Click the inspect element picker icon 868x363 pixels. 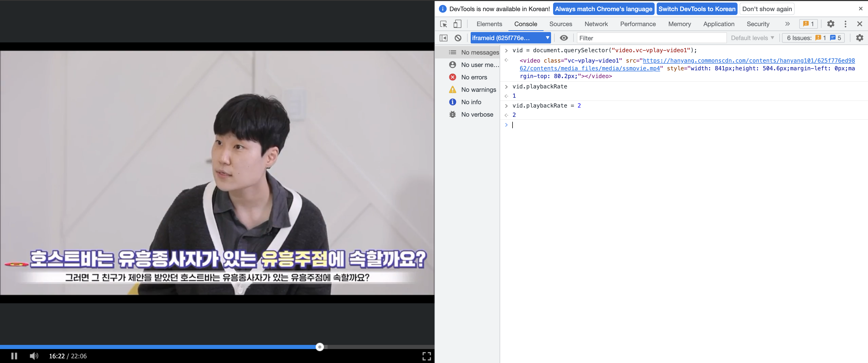click(x=444, y=24)
